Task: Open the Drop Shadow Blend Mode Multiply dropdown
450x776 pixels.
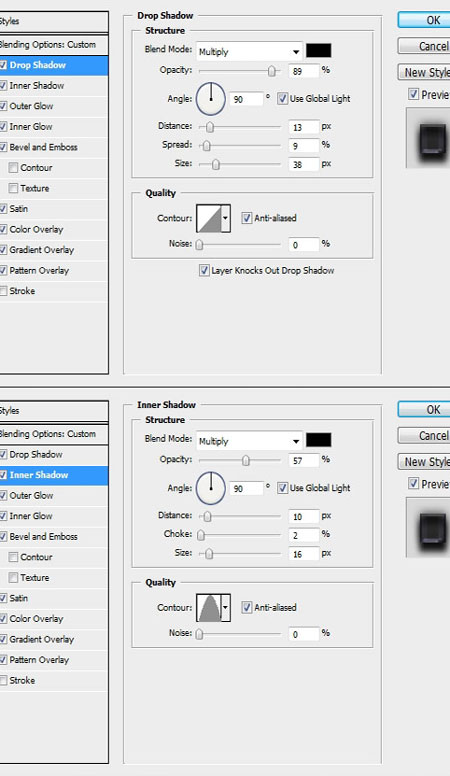Action: tap(249, 51)
